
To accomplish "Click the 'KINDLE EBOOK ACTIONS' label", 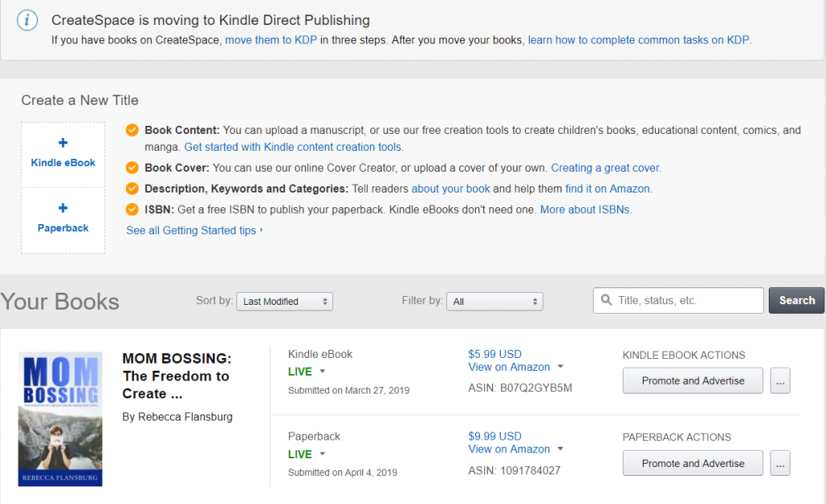I will click(684, 355).
